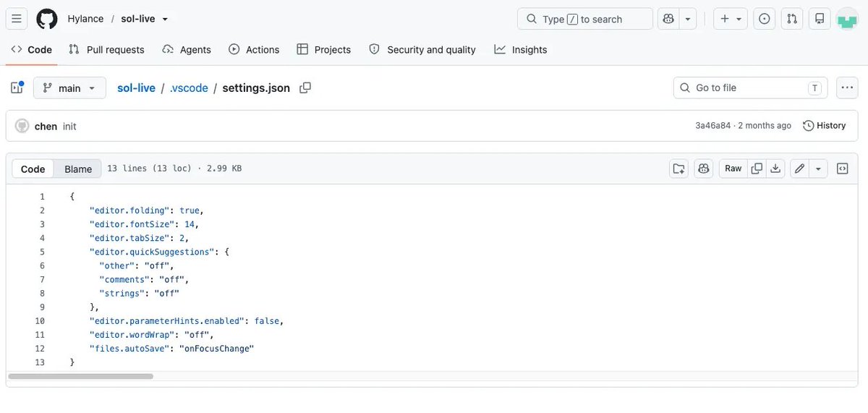
Task: Select line number 1
Action: coord(42,197)
